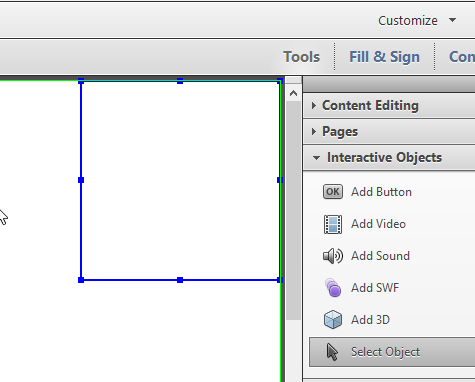Click the Add 3D cube icon
Viewport: 475px width, 382px height.
point(333,320)
